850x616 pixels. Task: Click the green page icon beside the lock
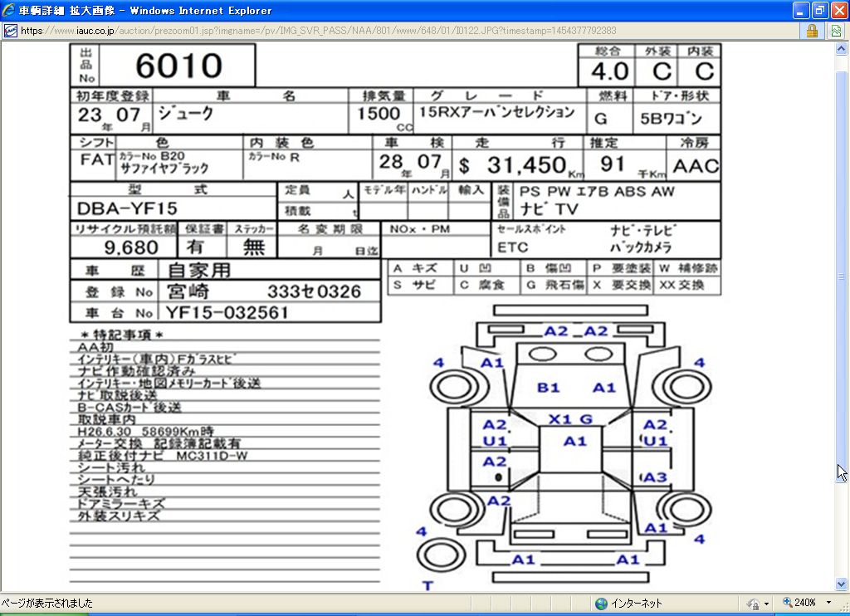[836, 31]
